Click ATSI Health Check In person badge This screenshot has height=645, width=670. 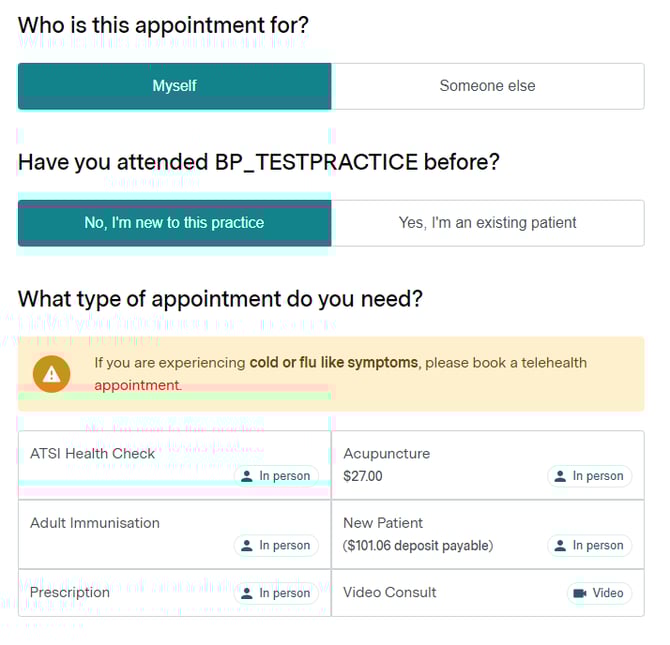click(276, 476)
